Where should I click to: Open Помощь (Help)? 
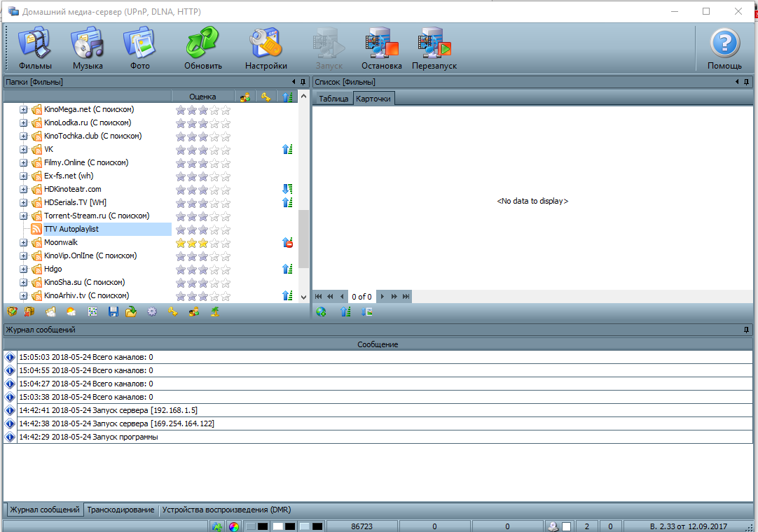pyautogui.click(x=724, y=48)
